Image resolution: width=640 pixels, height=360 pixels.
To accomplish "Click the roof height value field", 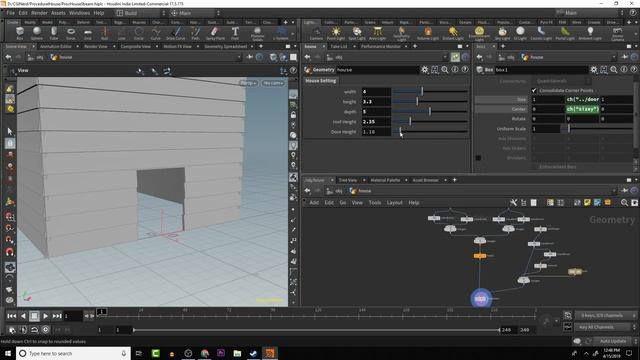I will [376, 122].
